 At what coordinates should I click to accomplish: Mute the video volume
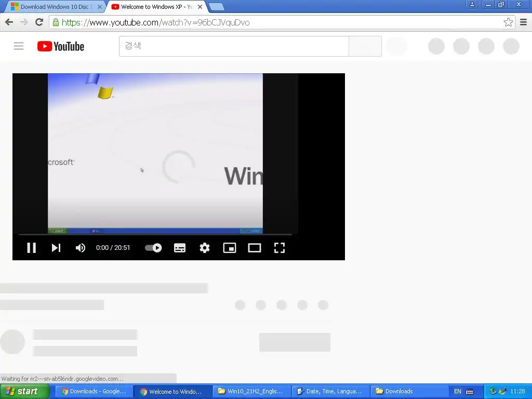[81, 248]
